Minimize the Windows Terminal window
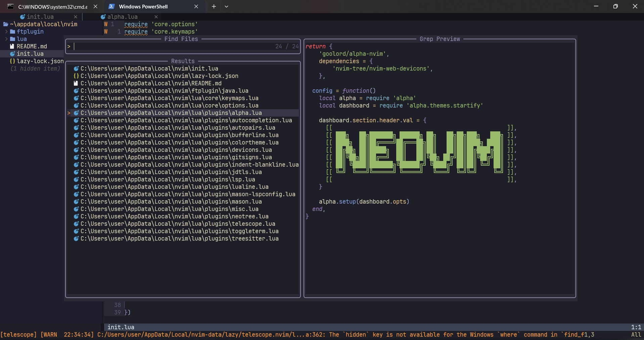This screenshot has width=644, height=340. point(596,6)
